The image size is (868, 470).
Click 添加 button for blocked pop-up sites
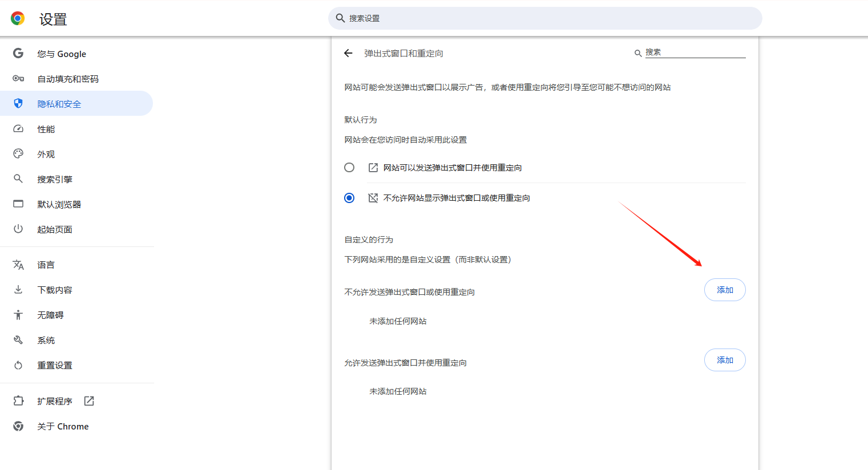click(725, 290)
